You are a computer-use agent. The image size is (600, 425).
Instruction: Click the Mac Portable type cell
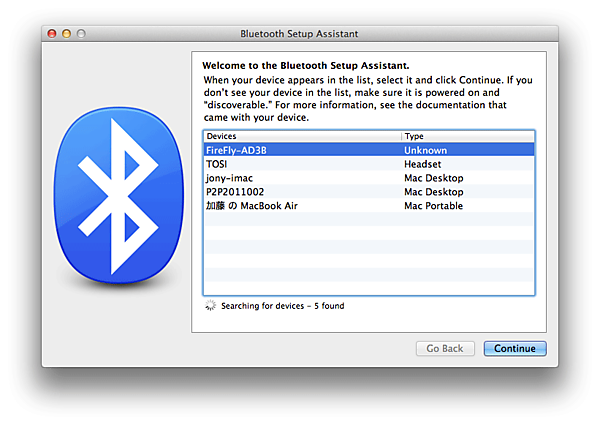[433, 205]
